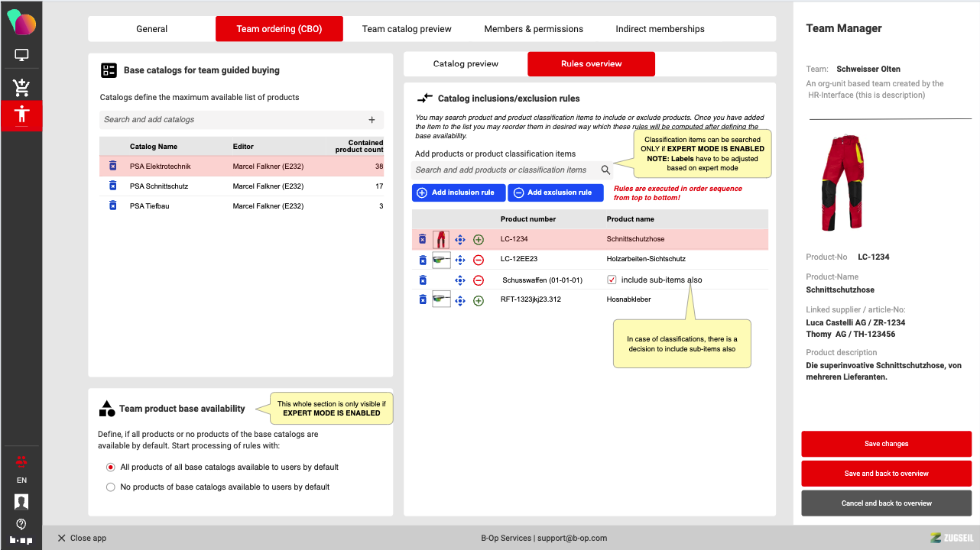Open the Catalog preview tab
Screen dimensions: 980x550
tap(466, 64)
